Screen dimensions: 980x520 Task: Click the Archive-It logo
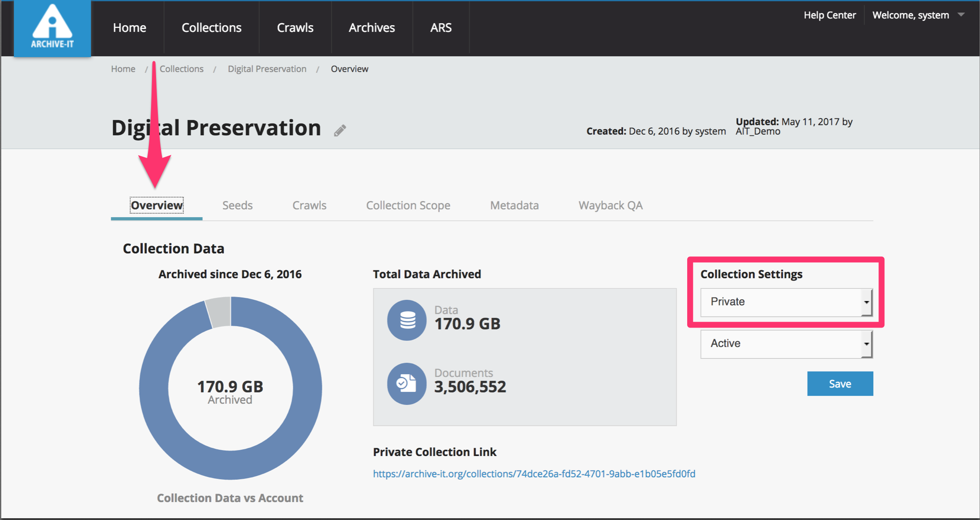[x=52, y=28]
